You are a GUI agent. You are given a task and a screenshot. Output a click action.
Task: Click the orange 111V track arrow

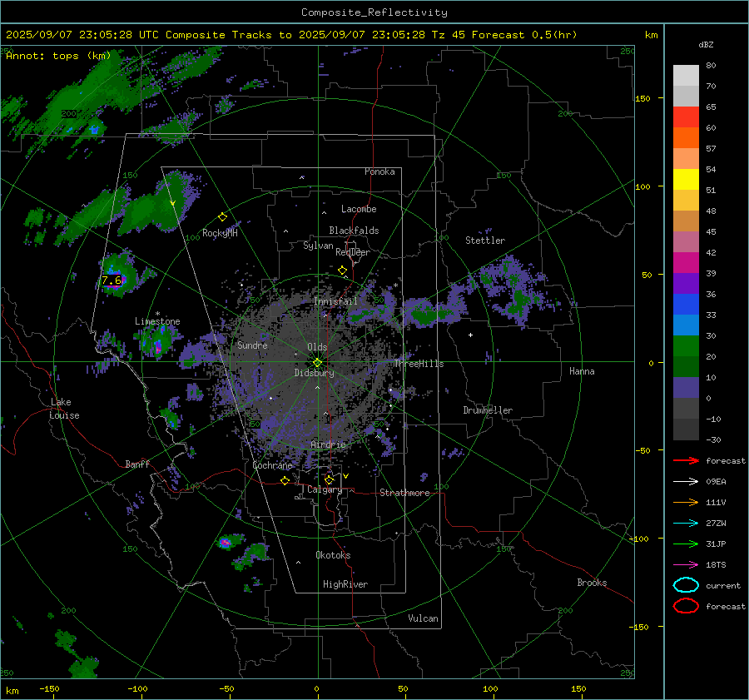click(x=686, y=502)
